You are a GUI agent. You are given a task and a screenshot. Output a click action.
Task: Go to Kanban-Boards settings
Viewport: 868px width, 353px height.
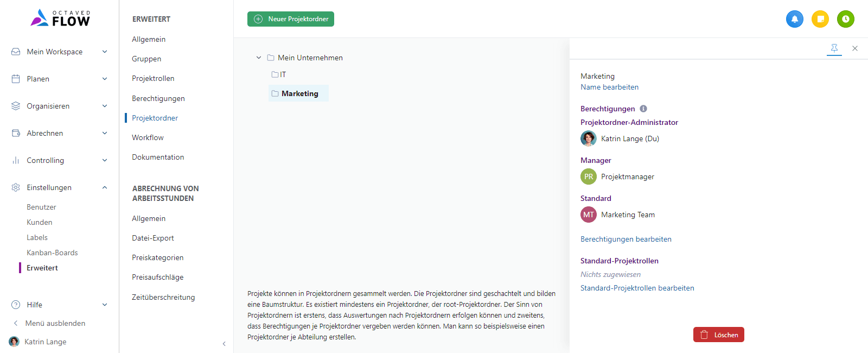click(x=52, y=253)
